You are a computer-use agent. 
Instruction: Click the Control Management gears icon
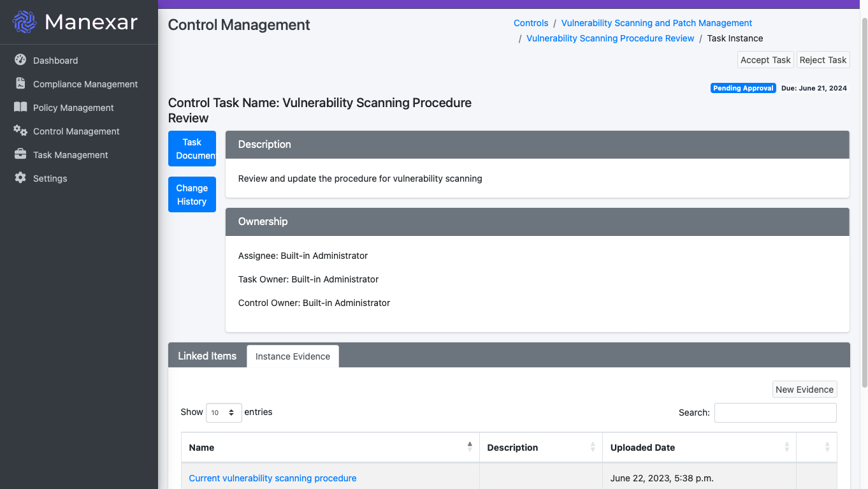(20, 131)
